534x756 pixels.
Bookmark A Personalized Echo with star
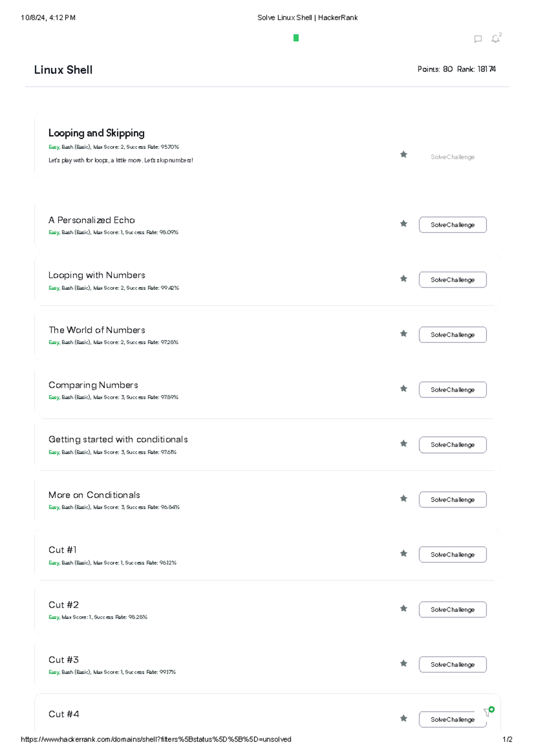point(404,224)
